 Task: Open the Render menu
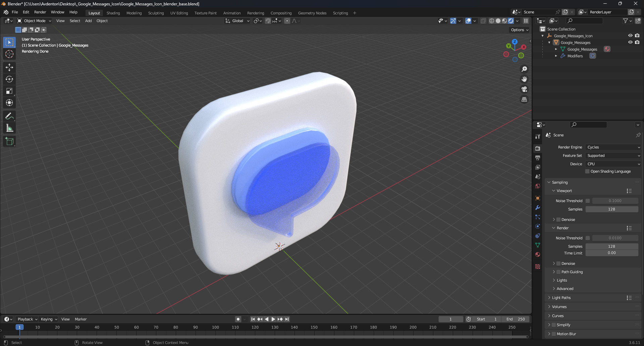pyautogui.click(x=40, y=12)
